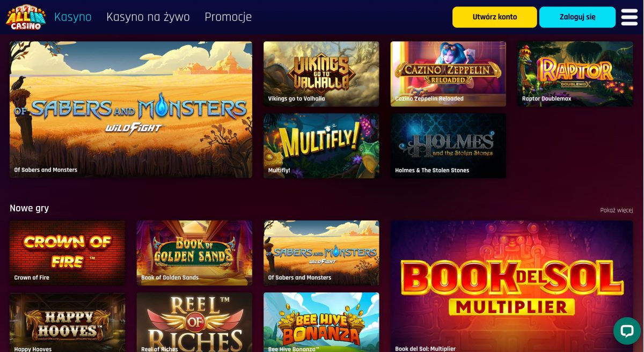Open the Book of Golden Sands tile

(194, 253)
